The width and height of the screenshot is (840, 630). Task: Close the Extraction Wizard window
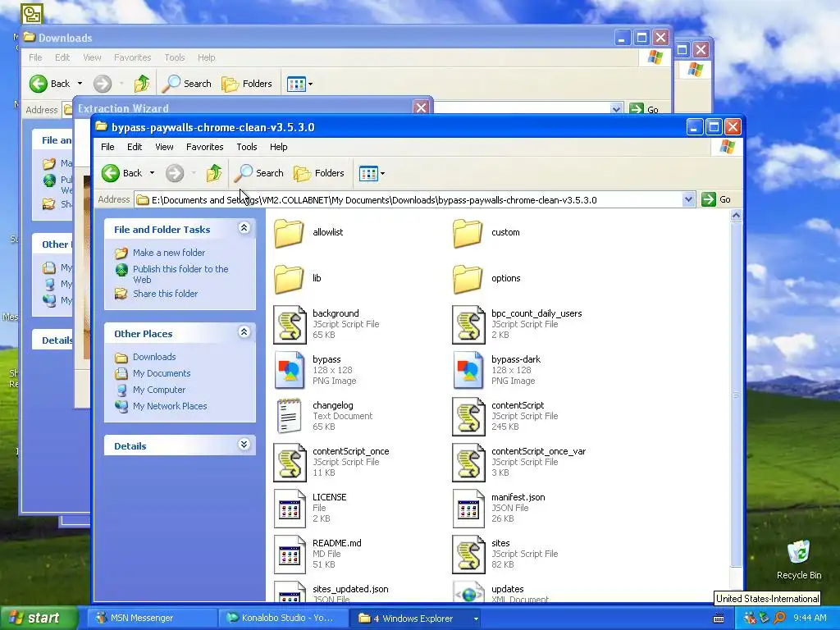tap(421, 107)
